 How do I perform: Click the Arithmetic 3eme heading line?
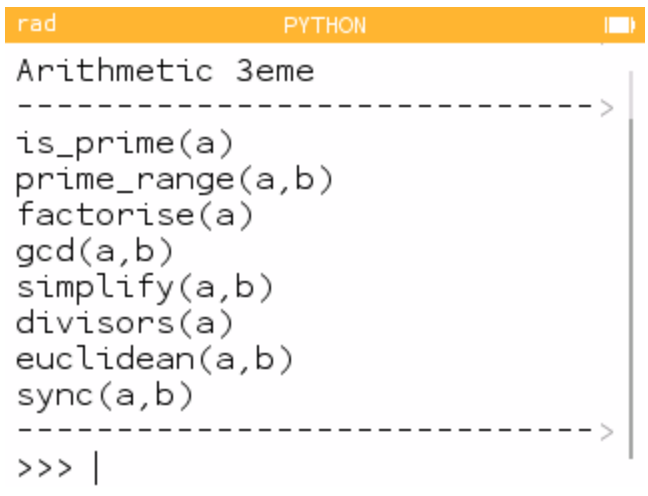[166, 71]
